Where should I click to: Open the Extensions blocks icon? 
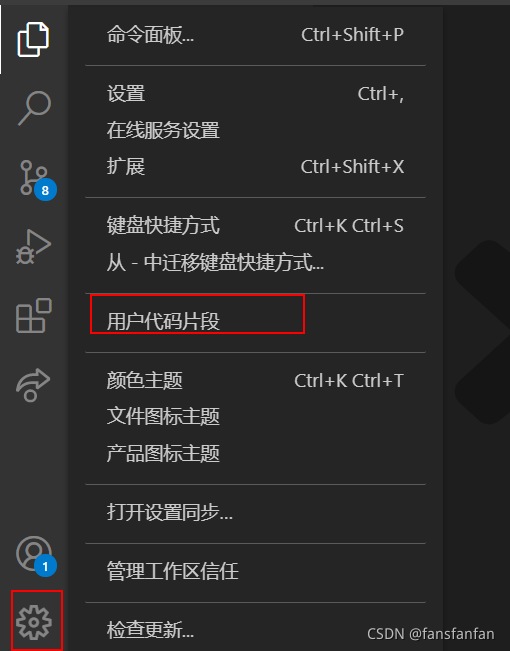coord(33,316)
